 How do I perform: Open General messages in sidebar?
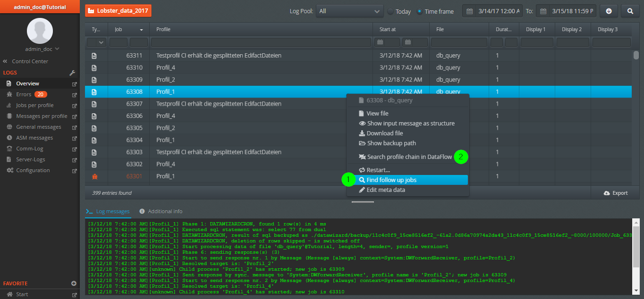coord(39,127)
